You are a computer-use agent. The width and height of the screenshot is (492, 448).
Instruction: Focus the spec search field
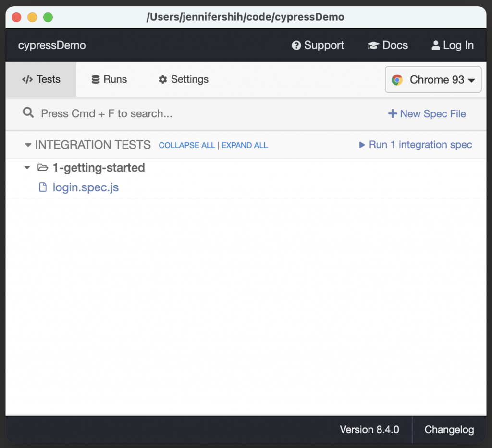[x=107, y=113]
